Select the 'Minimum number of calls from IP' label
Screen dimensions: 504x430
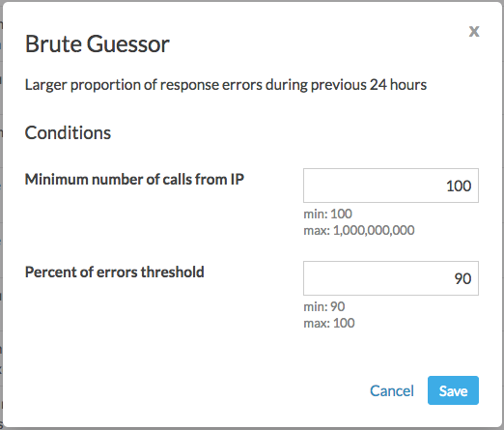(x=134, y=180)
